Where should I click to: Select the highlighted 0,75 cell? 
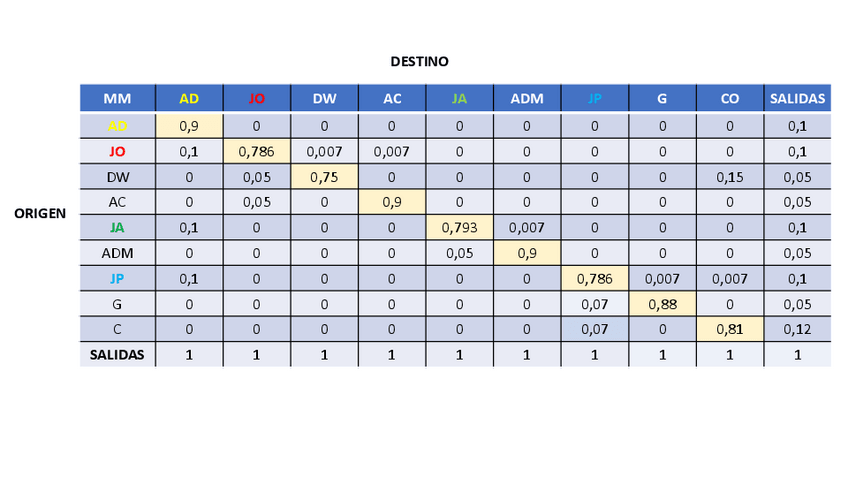(x=324, y=176)
